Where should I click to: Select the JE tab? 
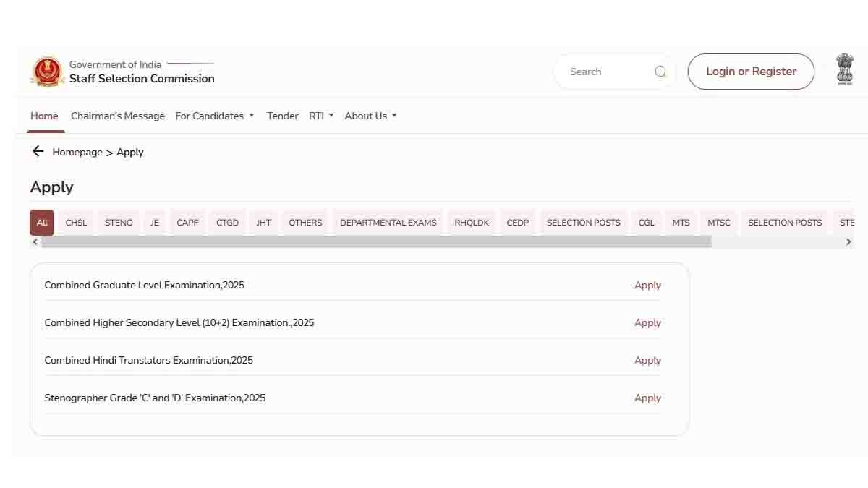155,223
